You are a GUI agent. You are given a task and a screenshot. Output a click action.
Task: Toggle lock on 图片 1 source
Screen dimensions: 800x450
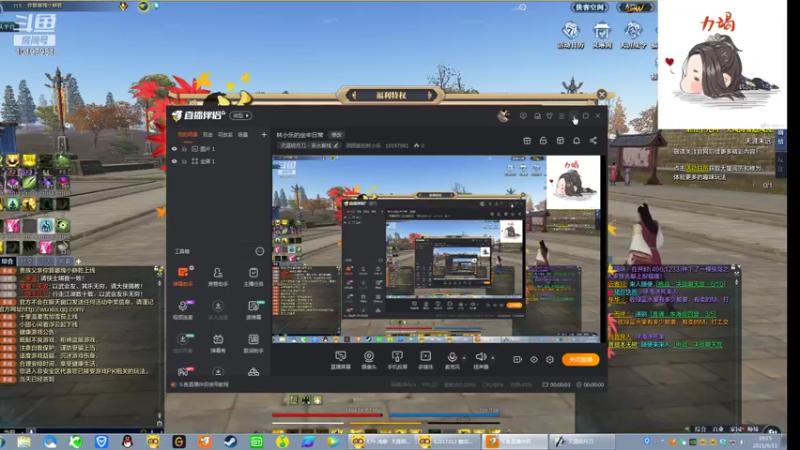coord(184,149)
